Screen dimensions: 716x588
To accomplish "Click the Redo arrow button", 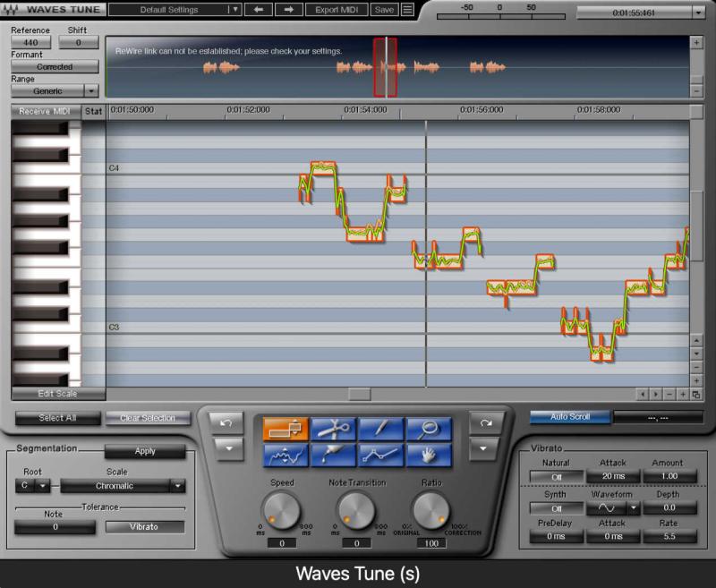I will click(x=486, y=422).
